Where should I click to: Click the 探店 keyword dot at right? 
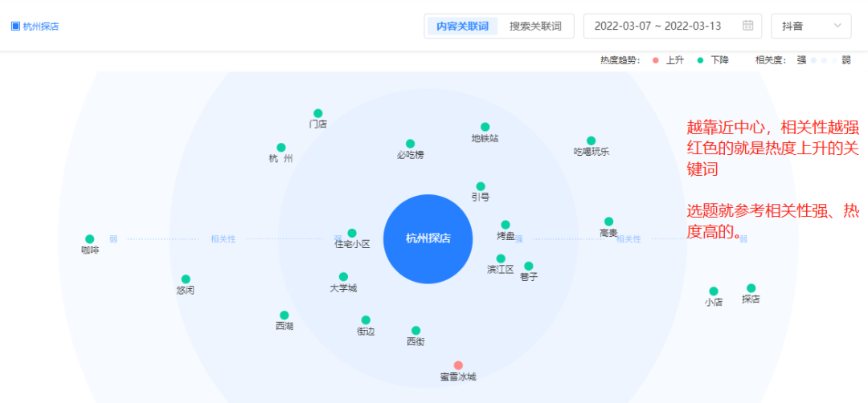coord(751,288)
